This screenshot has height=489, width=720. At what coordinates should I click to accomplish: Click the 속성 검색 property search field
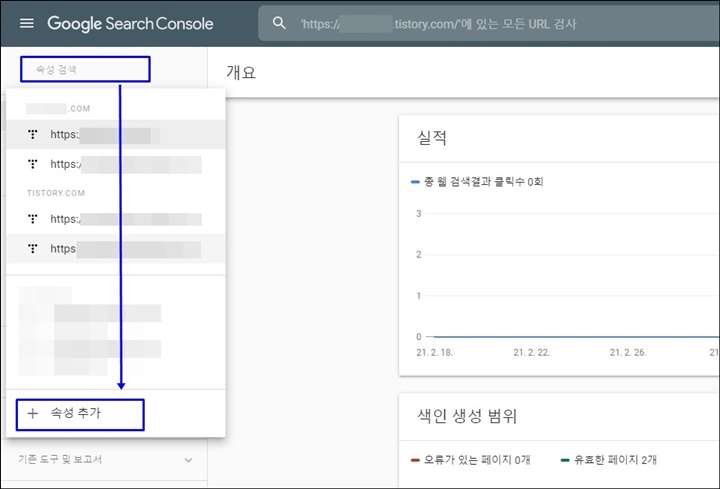pyautogui.click(x=85, y=69)
